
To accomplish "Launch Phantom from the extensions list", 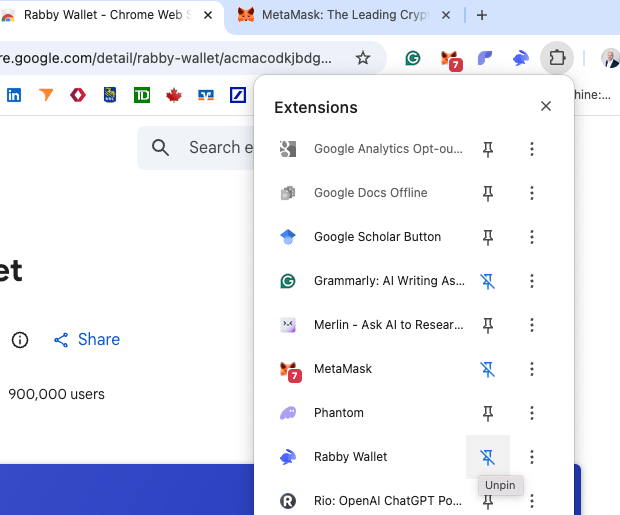I will pos(370,413).
